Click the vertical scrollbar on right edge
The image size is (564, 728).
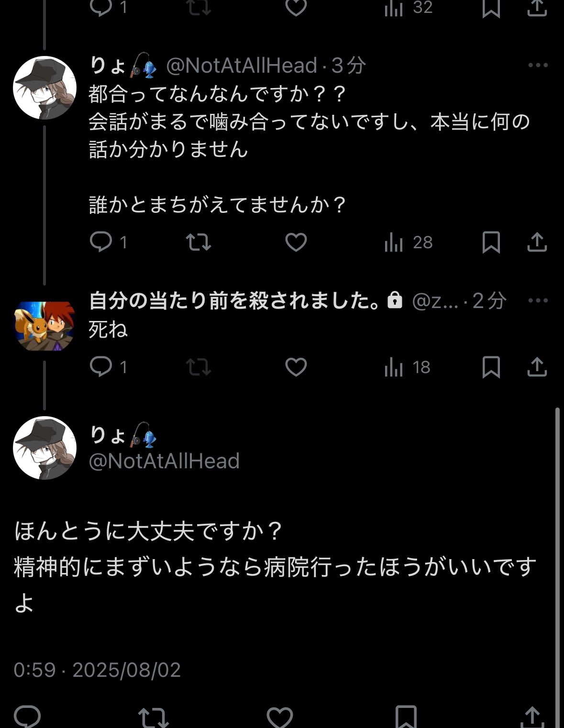click(x=557, y=550)
